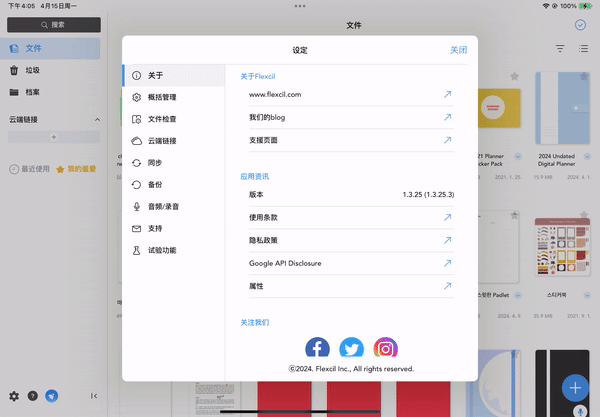
Task: Click the three dots at top center
Action: click(300, 6)
